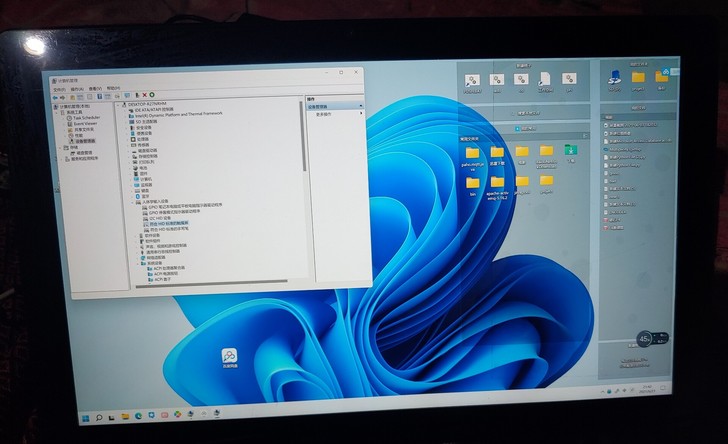Collapse the 系统工具 System Tools node
The width and height of the screenshot is (728, 444).
(57, 112)
